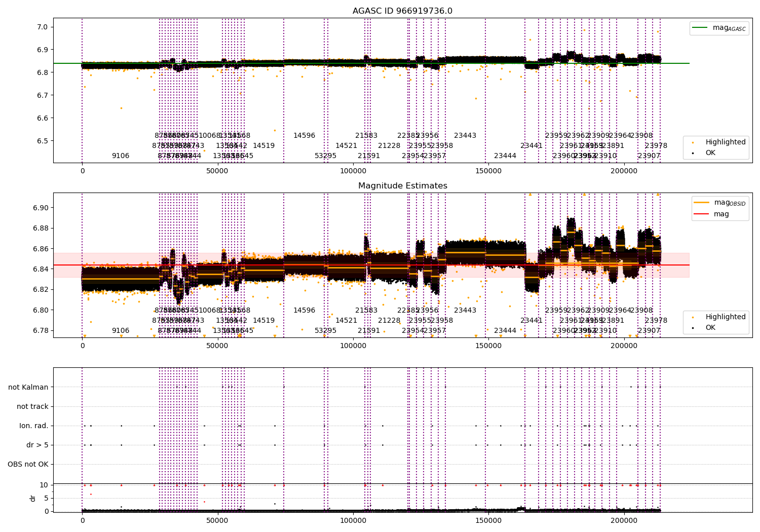
Task: Click obsid label 23978 in the top plot
Action: pos(656,145)
